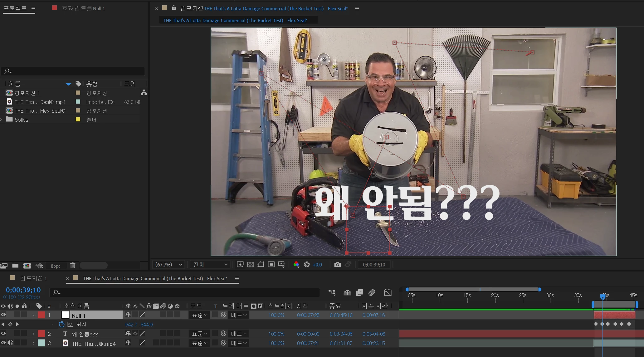This screenshot has height=357, width=644.
Task: Open the 효과 컨트롤 Null 1 tab
Action: coord(83,8)
